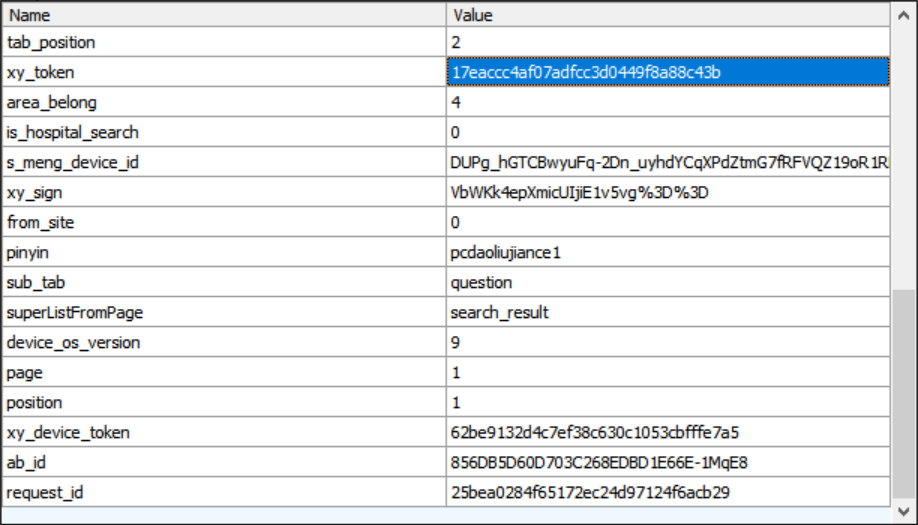
Task: Select the from_site value 0
Action: tap(668, 222)
